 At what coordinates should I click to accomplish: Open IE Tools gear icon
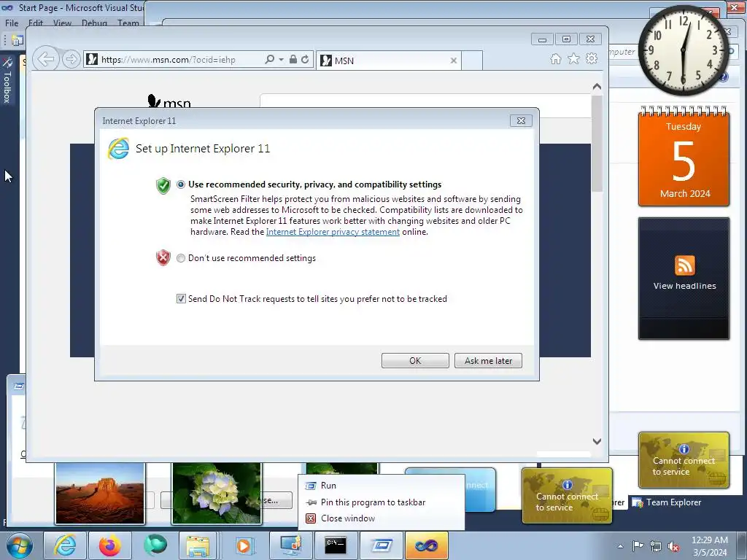click(592, 58)
